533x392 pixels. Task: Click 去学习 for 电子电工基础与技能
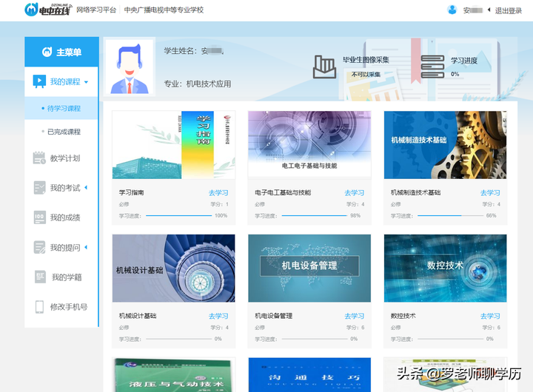tap(354, 192)
